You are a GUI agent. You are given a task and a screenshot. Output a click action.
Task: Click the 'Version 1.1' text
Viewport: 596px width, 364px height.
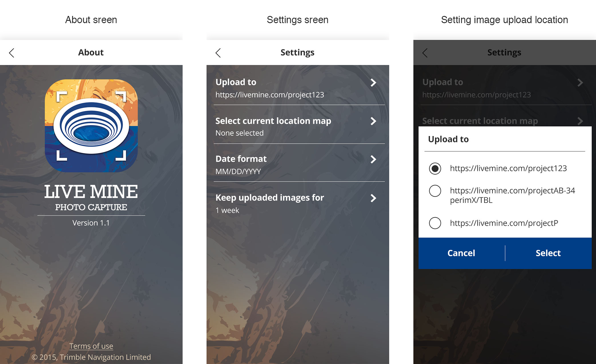pos(91,223)
